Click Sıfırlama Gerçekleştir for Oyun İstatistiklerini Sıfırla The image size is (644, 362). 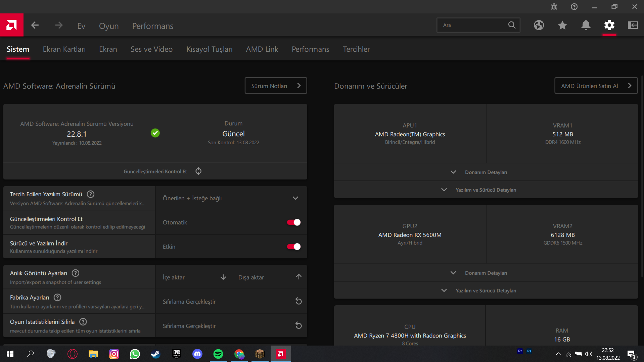point(231,326)
